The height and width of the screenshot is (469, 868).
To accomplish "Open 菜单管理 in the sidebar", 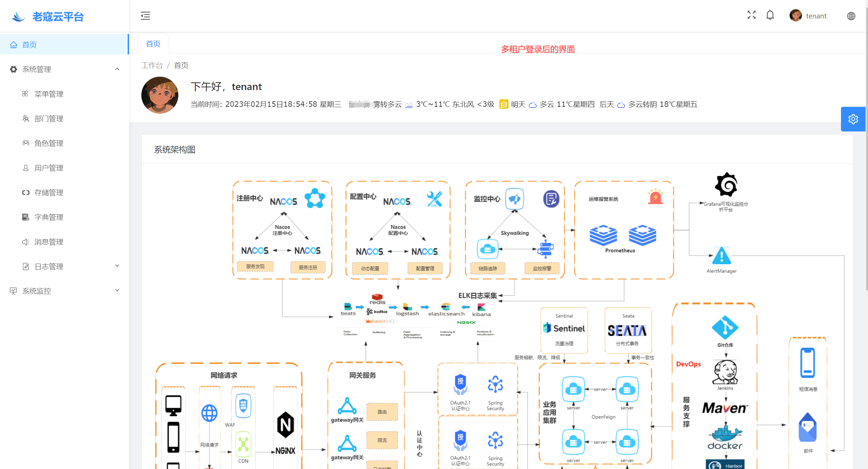I will pyautogui.click(x=49, y=94).
